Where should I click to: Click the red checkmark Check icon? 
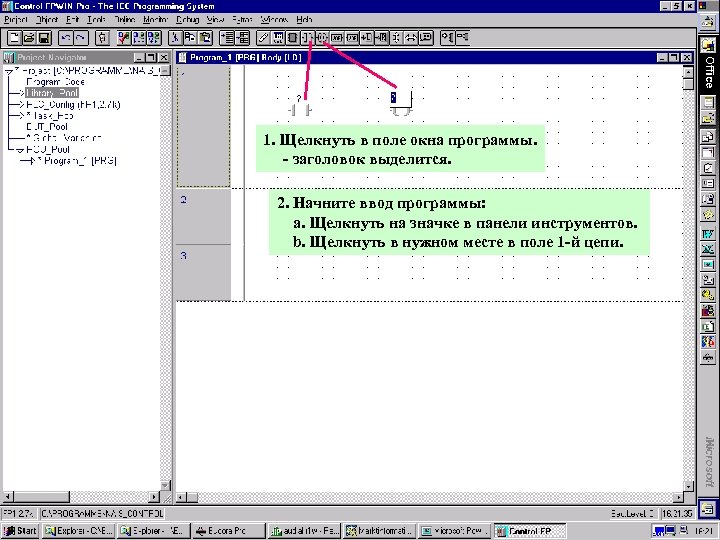tap(124, 38)
